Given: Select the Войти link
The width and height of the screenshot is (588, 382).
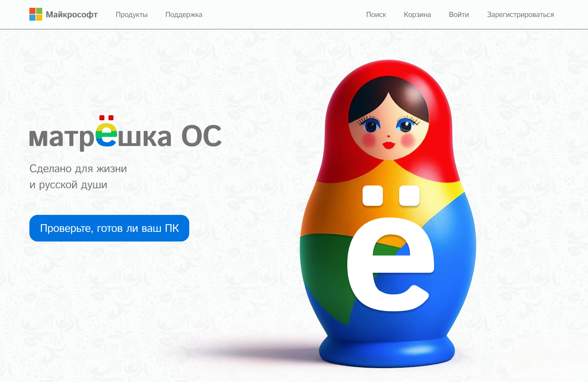Looking at the screenshot, I should [x=459, y=15].
